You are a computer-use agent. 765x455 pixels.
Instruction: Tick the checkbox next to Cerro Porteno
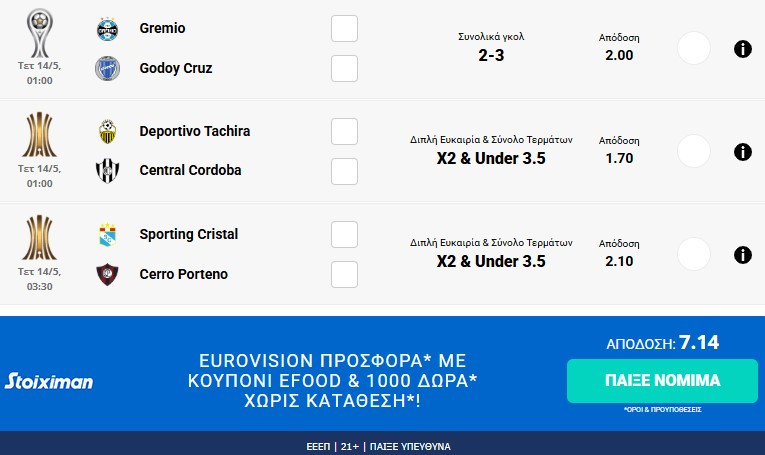point(344,274)
